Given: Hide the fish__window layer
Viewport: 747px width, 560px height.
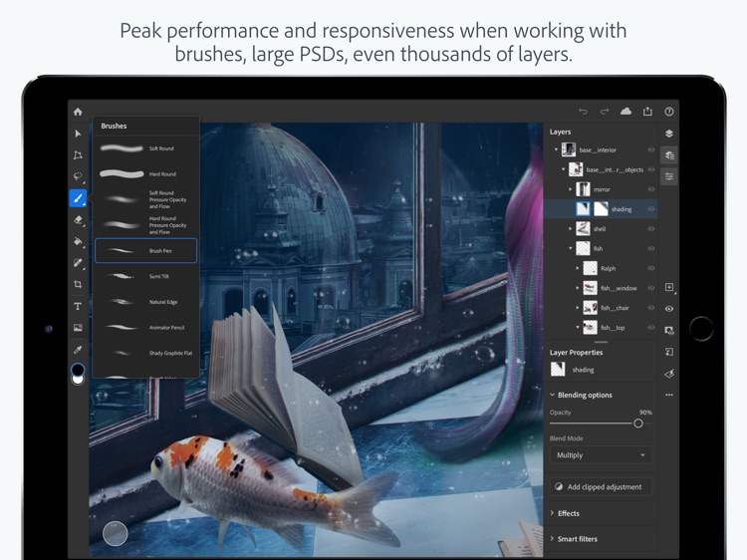Looking at the screenshot, I should (650, 288).
